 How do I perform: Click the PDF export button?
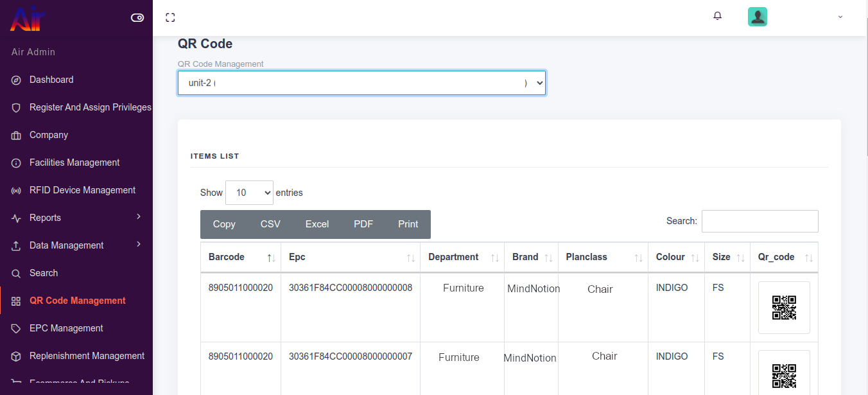coord(363,224)
